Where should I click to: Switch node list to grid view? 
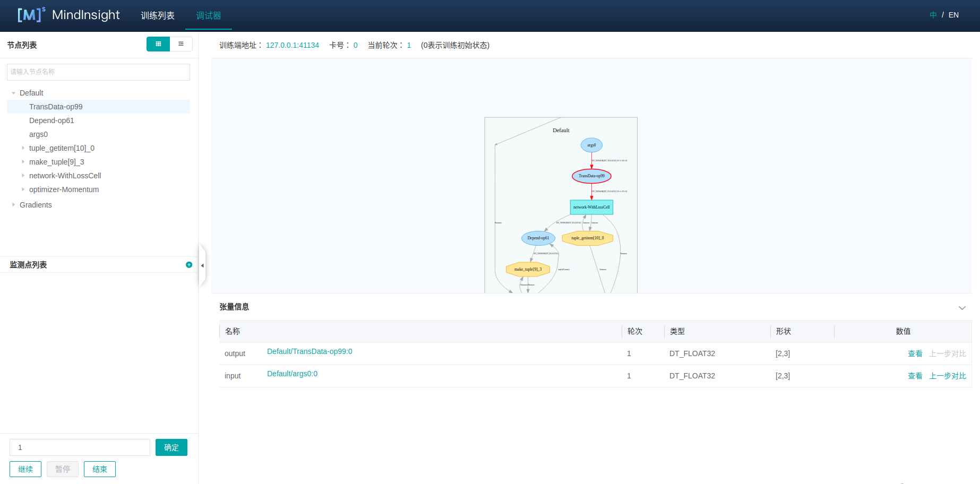pos(158,44)
